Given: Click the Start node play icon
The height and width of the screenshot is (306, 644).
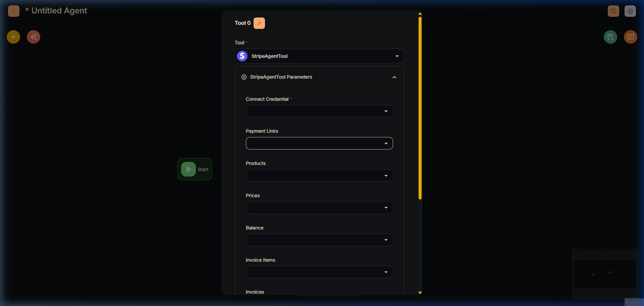Looking at the screenshot, I should coord(189,169).
